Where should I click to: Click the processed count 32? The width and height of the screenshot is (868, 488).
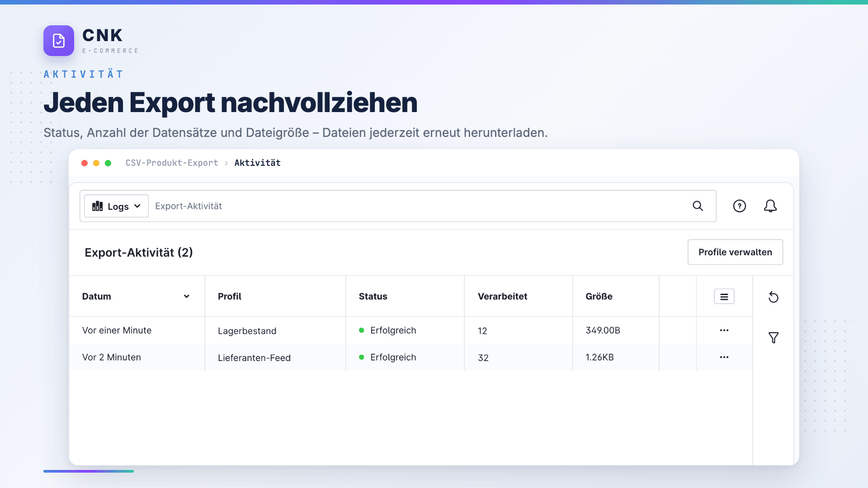pos(483,358)
